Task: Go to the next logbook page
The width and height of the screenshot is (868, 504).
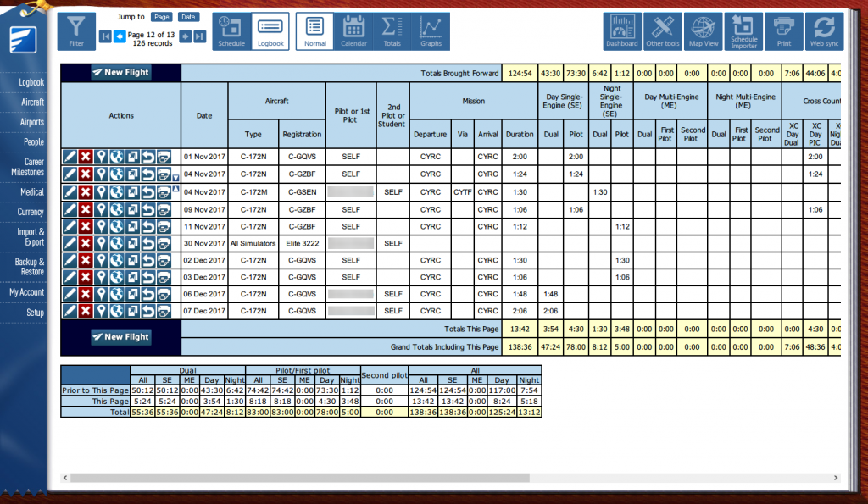Action: (x=186, y=36)
